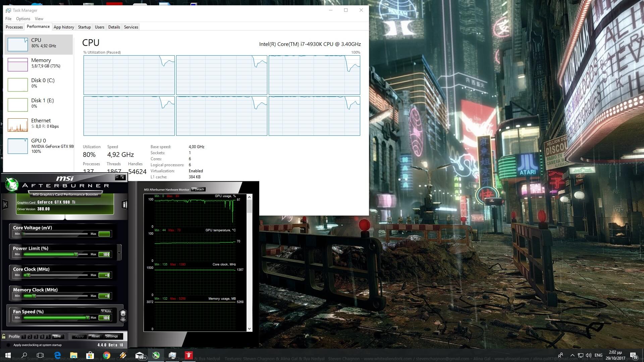Viewport: 644px width, 362px height.
Task: Select profile slot 1 in Afterburner
Action: click(x=24, y=337)
